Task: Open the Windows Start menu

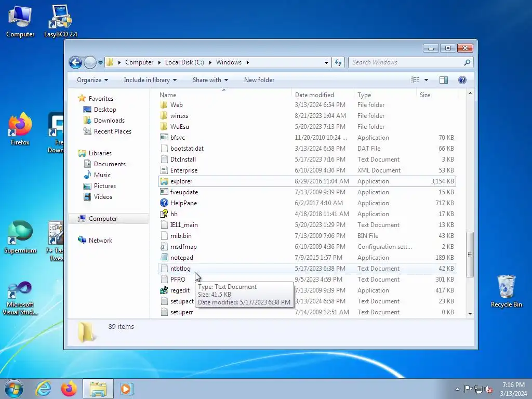Action: (x=14, y=389)
